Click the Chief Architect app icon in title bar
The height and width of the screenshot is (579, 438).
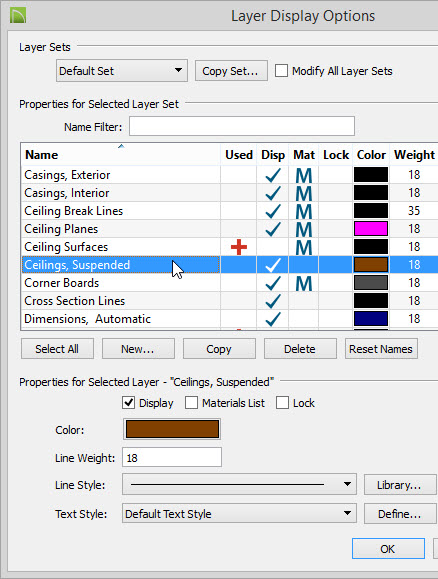(x=18, y=16)
